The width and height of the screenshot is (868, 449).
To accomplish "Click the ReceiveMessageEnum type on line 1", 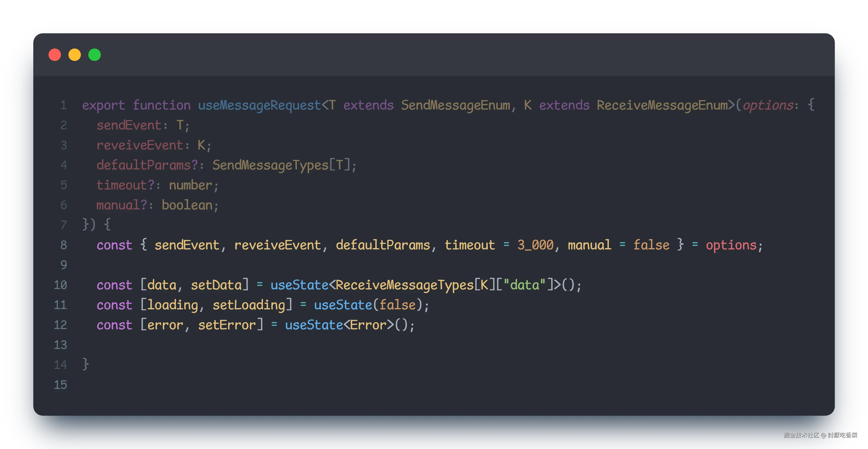I will pos(662,105).
